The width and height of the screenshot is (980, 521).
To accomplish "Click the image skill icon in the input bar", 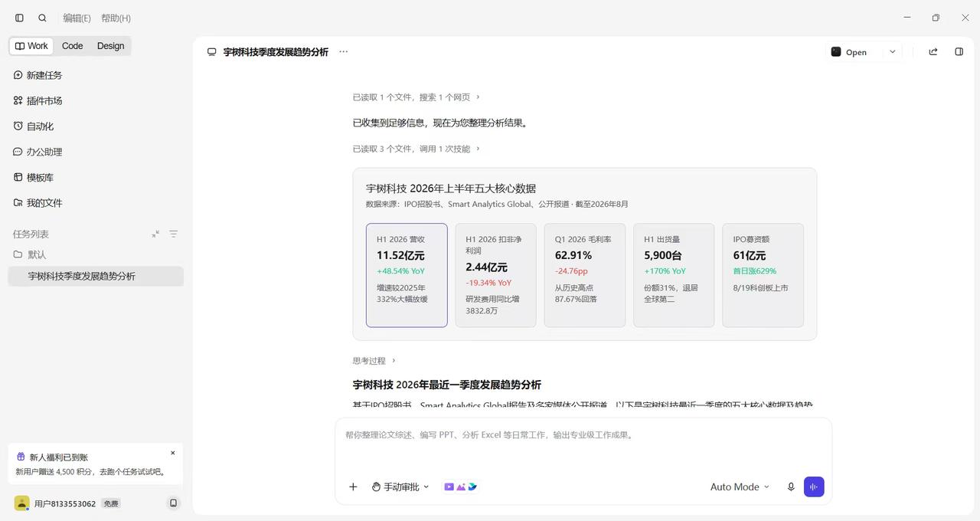I will [461, 487].
